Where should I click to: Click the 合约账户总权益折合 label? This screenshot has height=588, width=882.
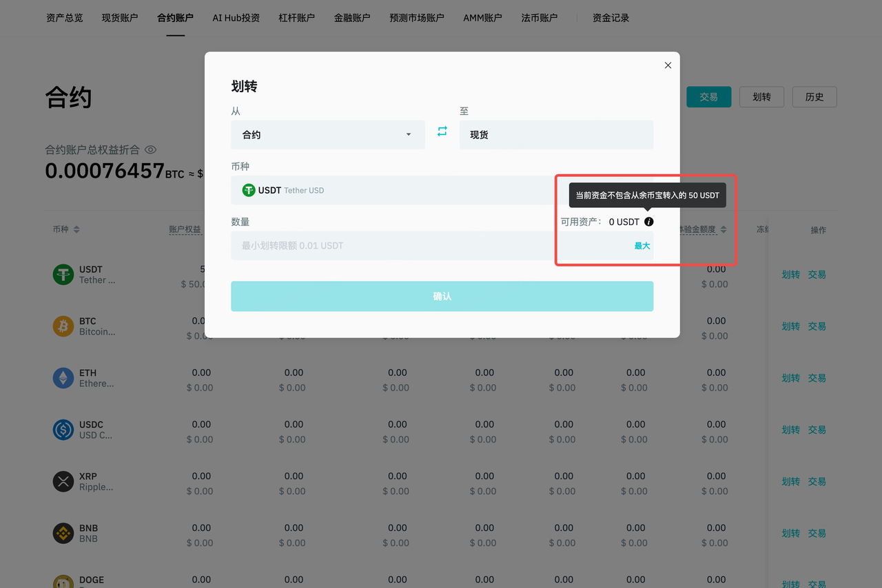92,149
